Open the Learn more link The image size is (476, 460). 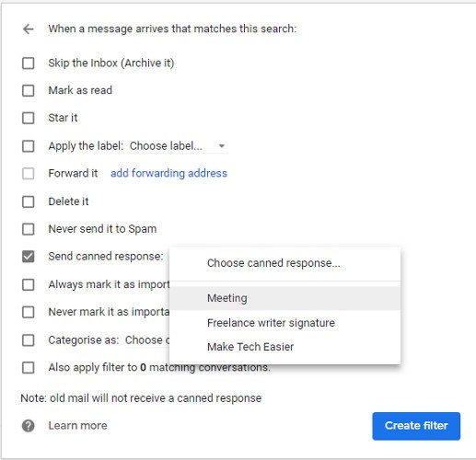pos(77,426)
